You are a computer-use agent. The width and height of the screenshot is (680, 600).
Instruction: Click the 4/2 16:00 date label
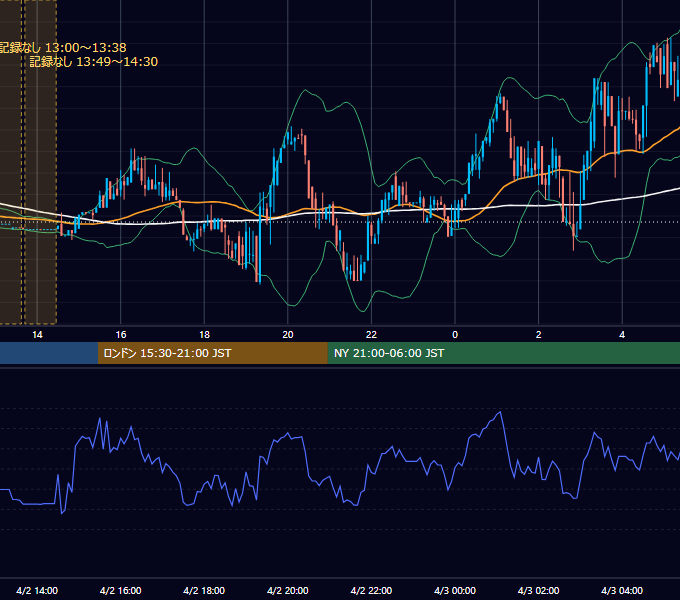(121, 590)
